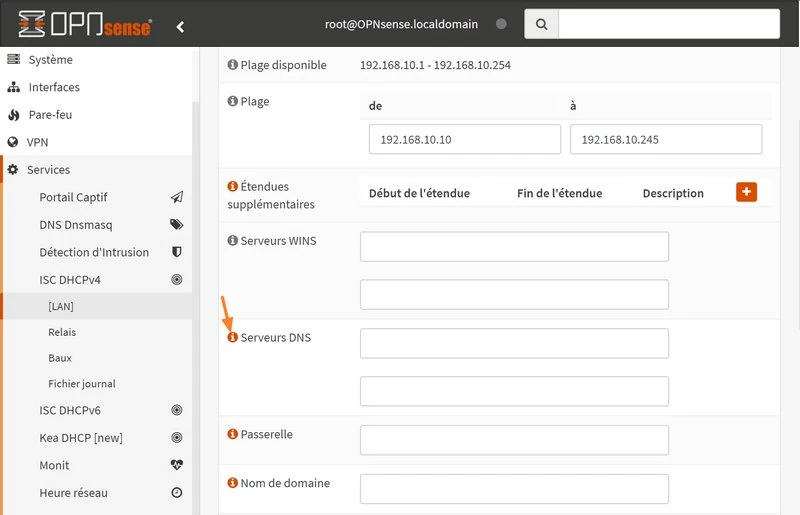Open the Relais menu item
This screenshot has height=515, width=800.
62,332
